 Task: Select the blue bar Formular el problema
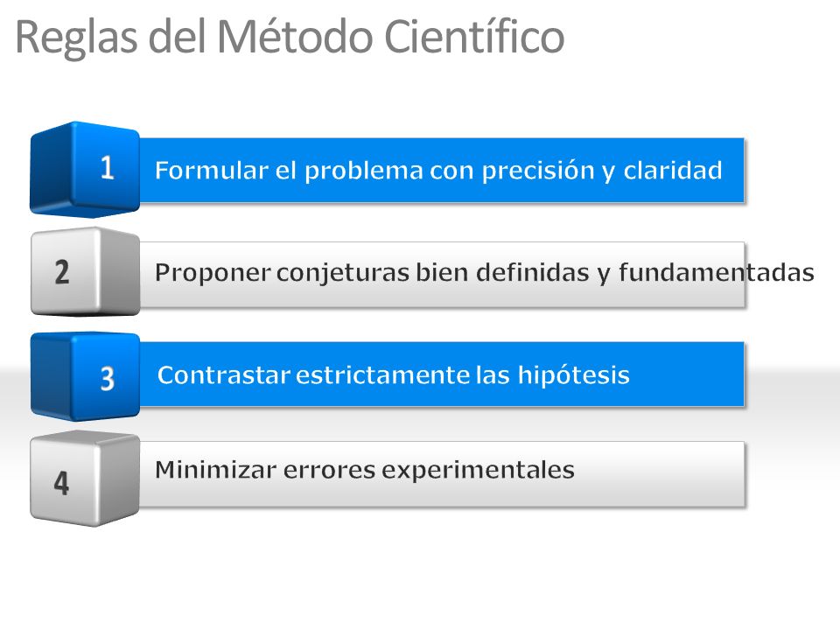coord(442,171)
